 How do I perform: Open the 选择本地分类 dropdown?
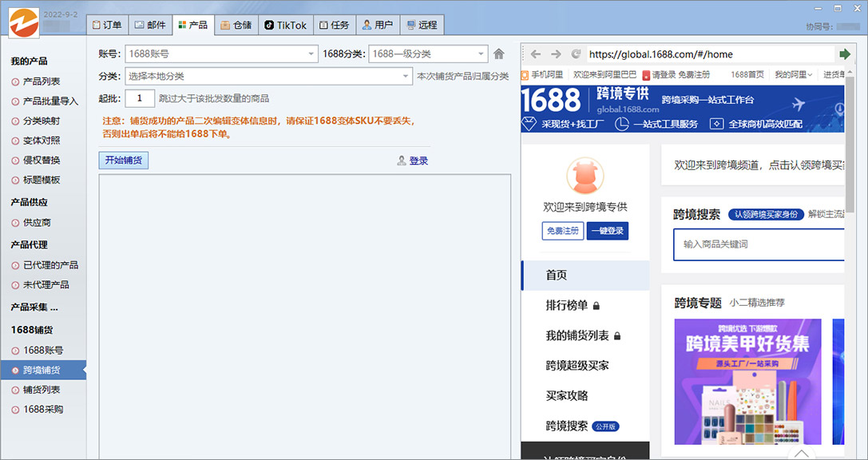[268, 77]
